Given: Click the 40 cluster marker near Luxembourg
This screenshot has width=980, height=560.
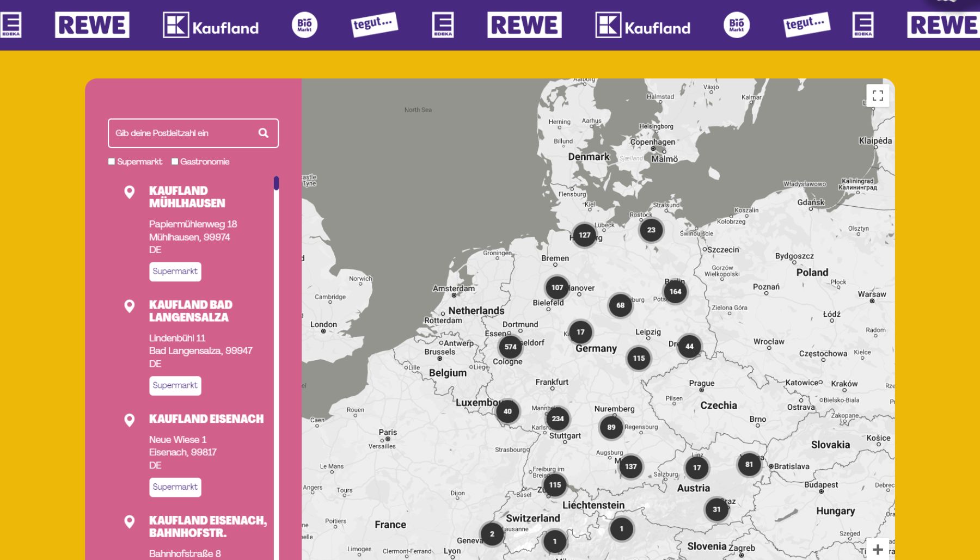Looking at the screenshot, I should pyautogui.click(x=507, y=411).
